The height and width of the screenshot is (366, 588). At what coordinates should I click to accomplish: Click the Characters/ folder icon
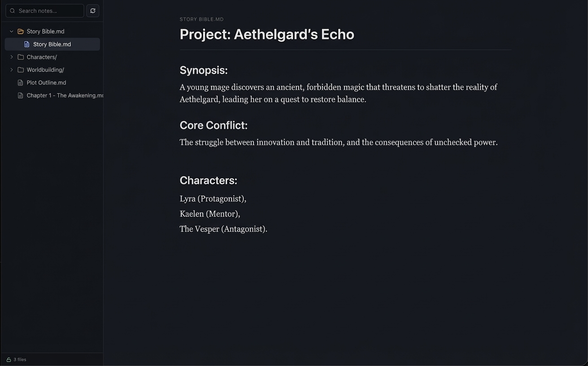[x=21, y=57]
